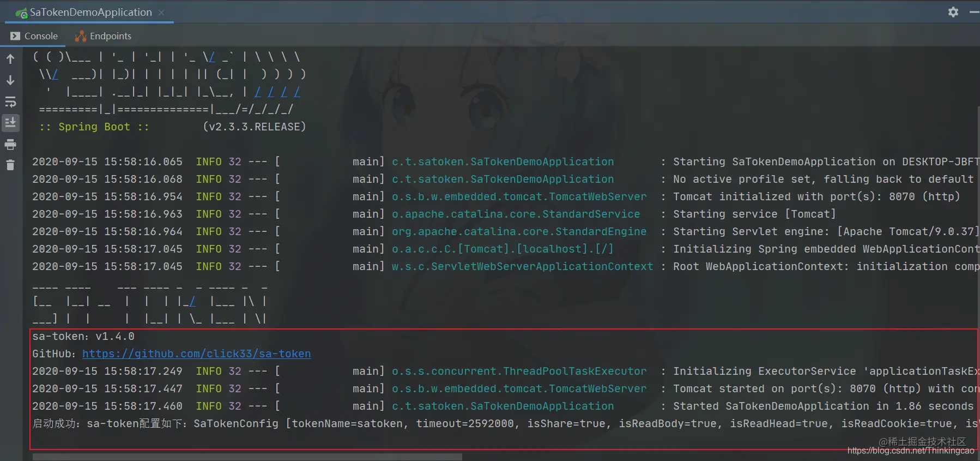Viewport: 980px width, 461px height.
Task: Click timestamp "2020-09-15 15:58:17.460"
Action: pos(107,406)
